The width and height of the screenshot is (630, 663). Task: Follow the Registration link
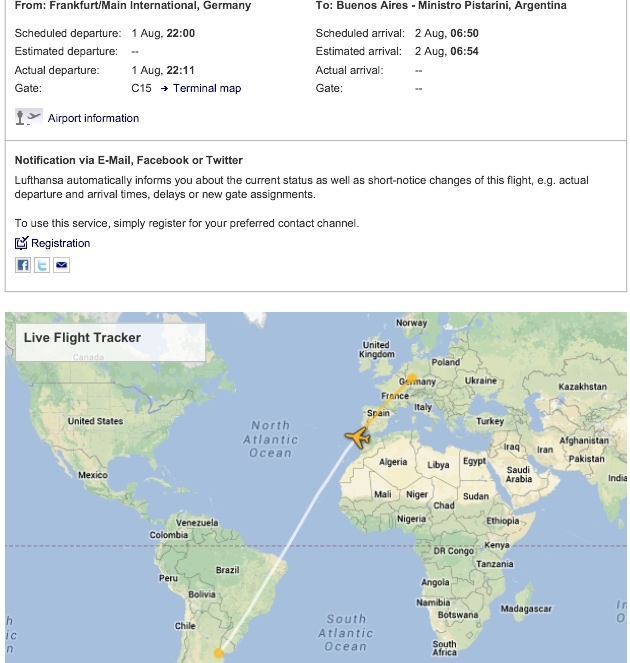[60, 243]
